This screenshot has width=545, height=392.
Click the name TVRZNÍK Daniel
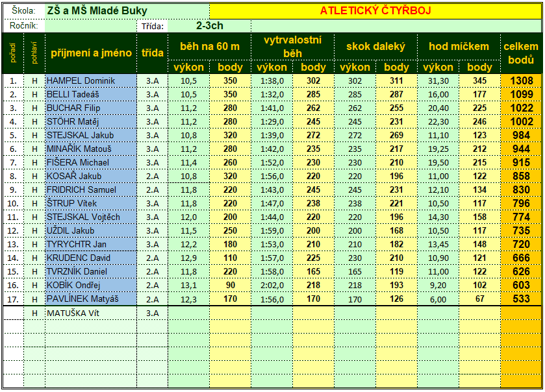point(77,271)
